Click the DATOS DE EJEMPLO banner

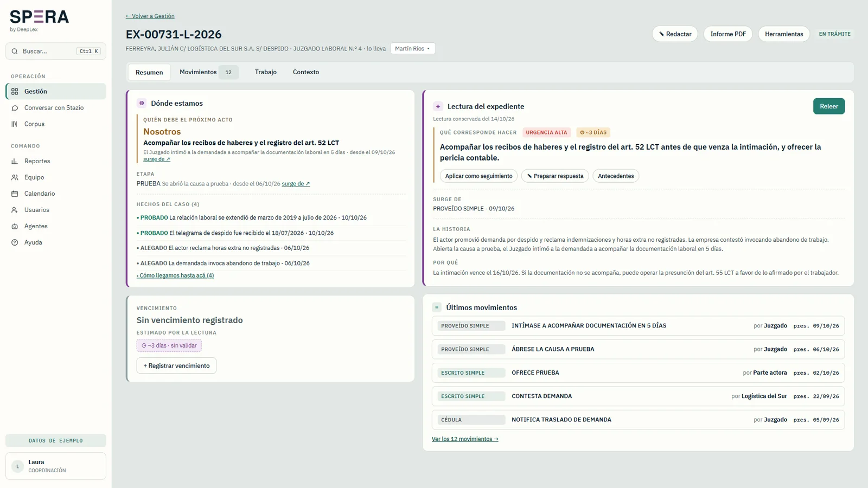tap(56, 441)
